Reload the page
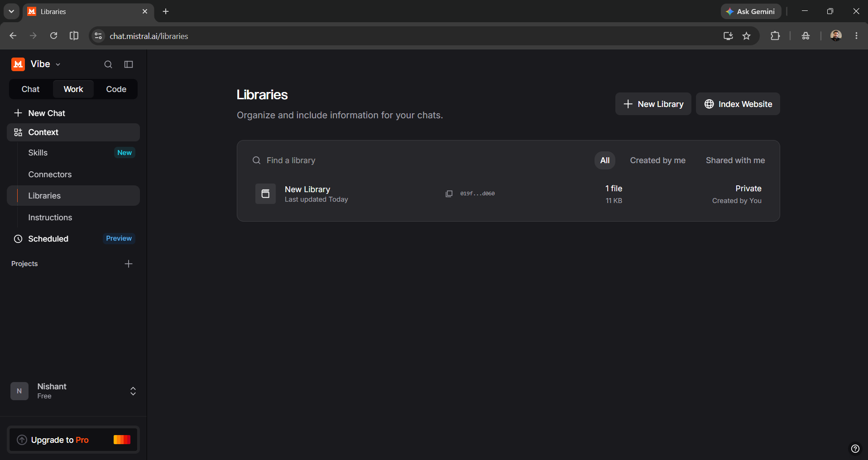The image size is (868, 460). 53,36
